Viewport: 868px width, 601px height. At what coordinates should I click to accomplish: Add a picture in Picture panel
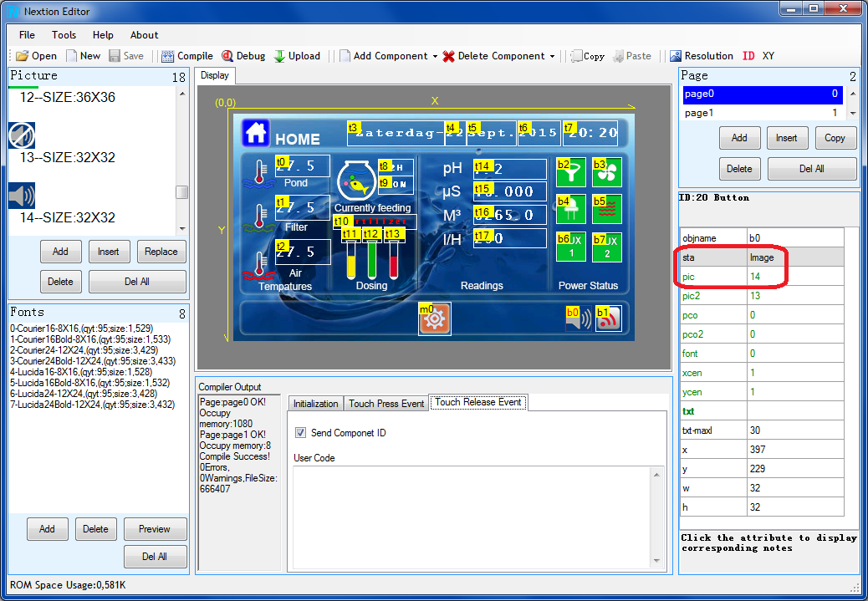(x=60, y=252)
